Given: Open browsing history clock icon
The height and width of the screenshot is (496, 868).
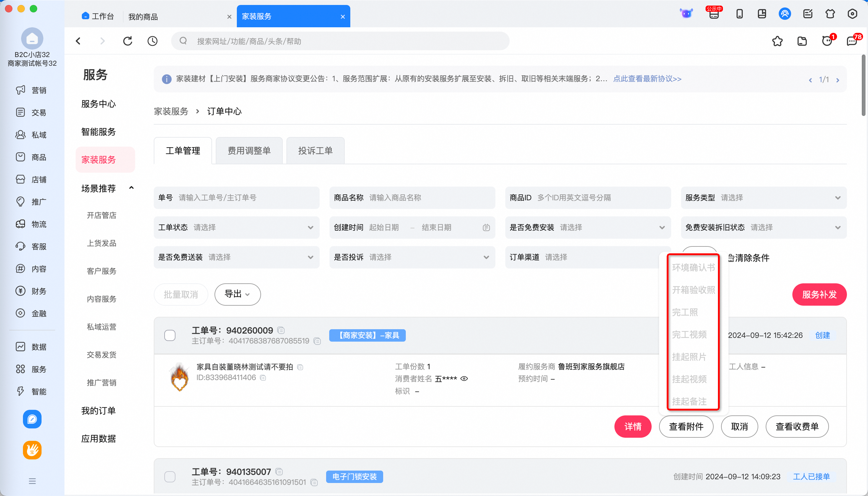Looking at the screenshot, I should 152,41.
